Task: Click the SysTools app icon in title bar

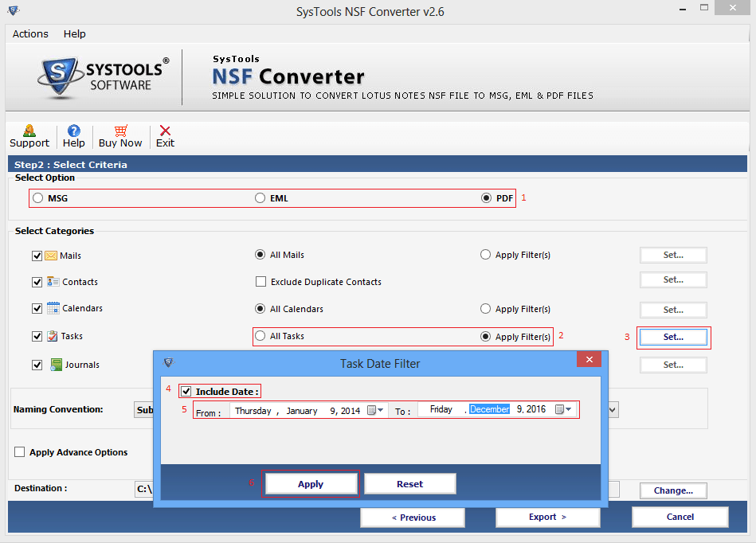Action: 14,10
